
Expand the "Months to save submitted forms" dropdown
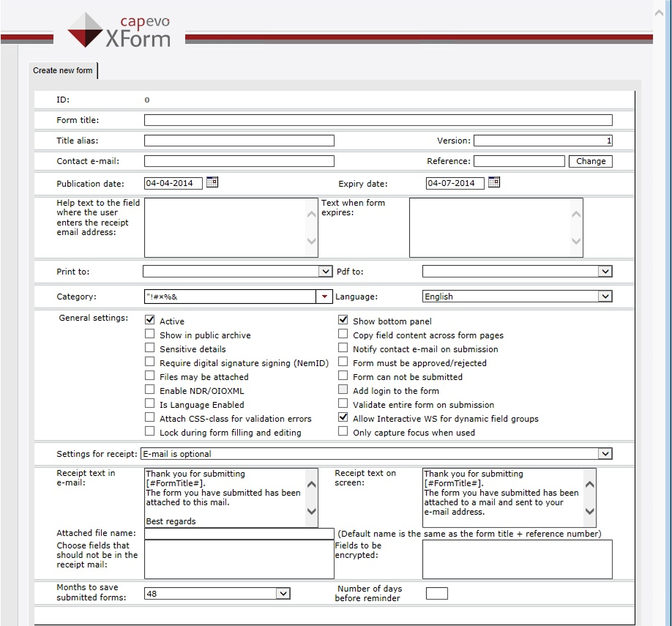tap(284, 593)
